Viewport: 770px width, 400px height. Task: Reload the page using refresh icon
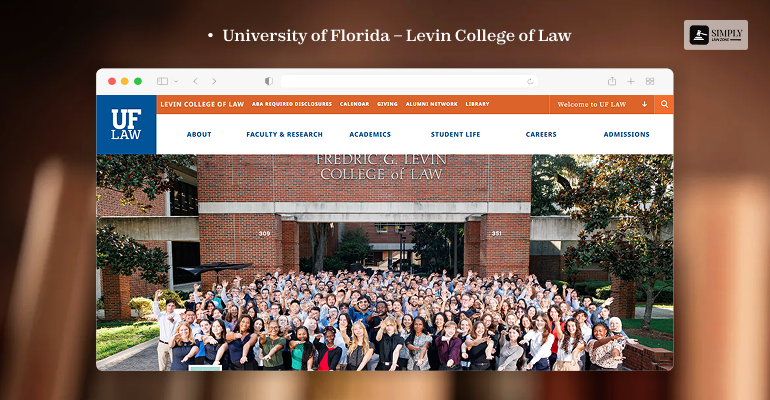click(x=530, y=81)
